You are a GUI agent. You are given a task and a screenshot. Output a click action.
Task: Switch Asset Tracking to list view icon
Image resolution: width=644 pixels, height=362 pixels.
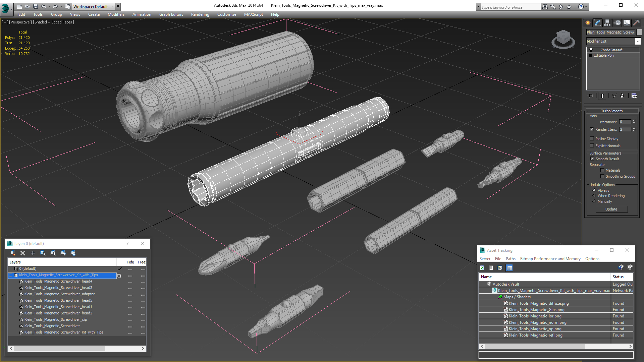(x=491, y=268)
